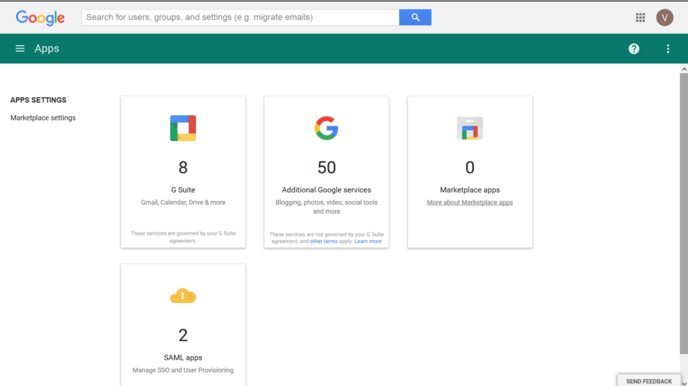Image resolution: width=688 pixels, height=386 pixels.
Task: Click the Send Feedback button
Action: click(x=649, y=381)
